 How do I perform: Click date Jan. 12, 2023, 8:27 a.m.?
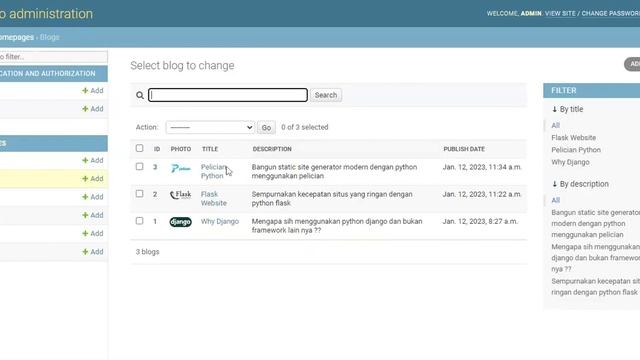pos(480,221)
